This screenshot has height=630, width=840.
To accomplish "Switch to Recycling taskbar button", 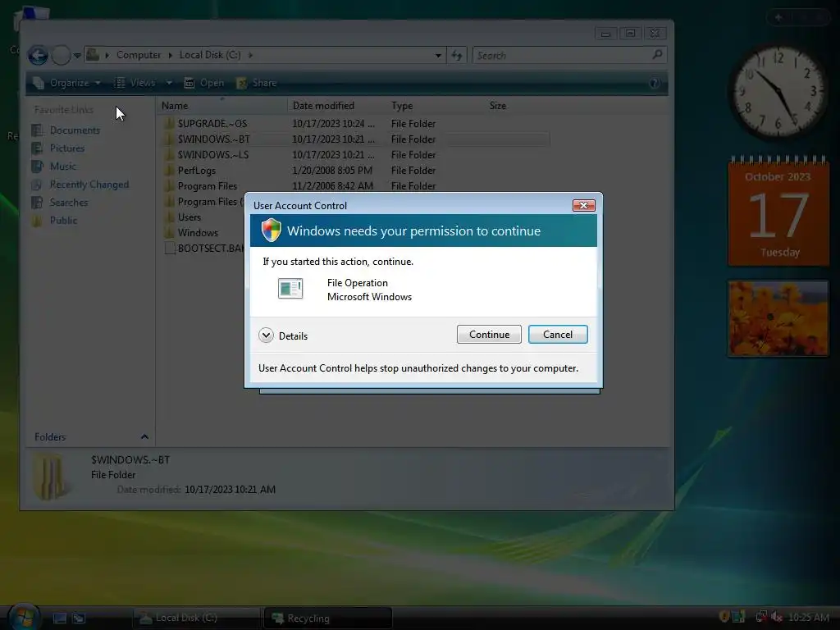I will point(327,619).
